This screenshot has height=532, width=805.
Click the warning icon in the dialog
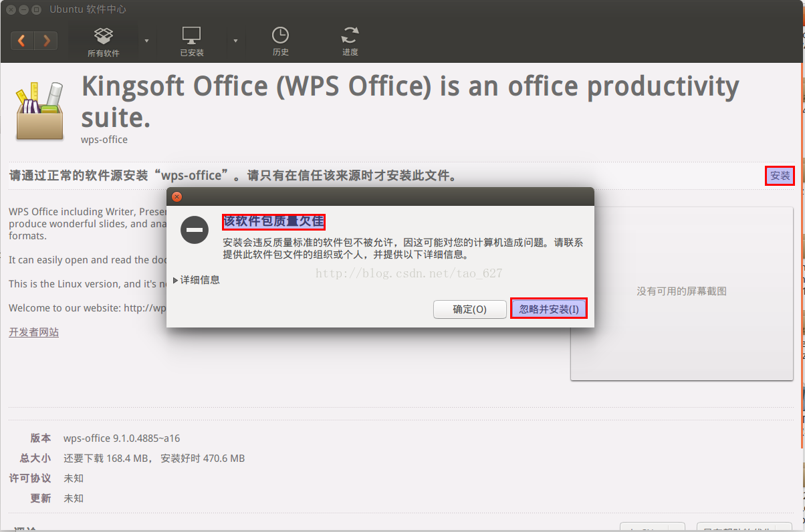195,230
